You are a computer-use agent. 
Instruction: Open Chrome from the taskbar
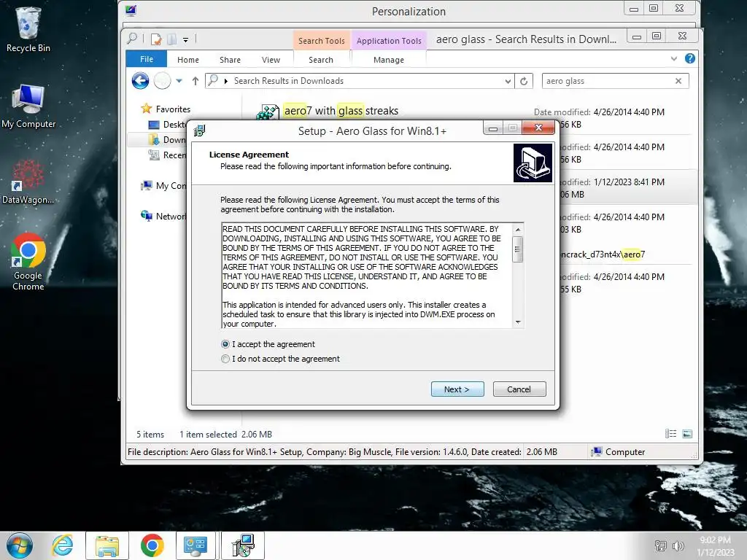pyautogui.click(x=152, y=545)
